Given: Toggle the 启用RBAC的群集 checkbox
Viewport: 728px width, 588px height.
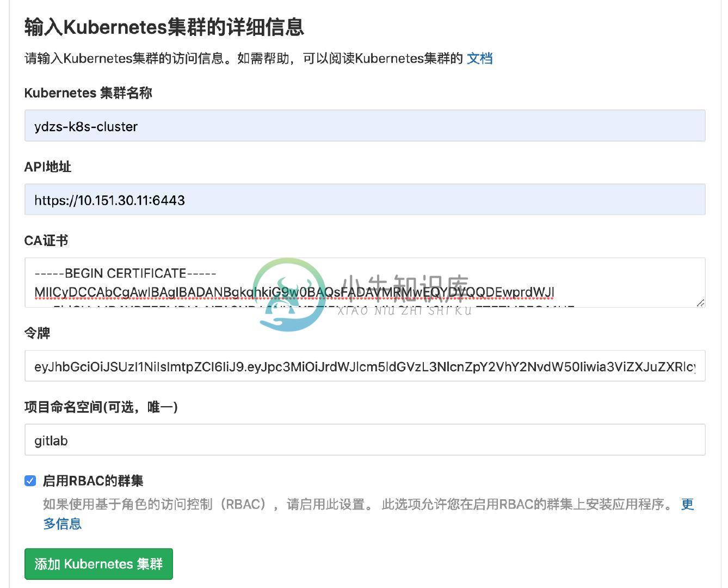Looking at the screenshot, I should 30,481.
